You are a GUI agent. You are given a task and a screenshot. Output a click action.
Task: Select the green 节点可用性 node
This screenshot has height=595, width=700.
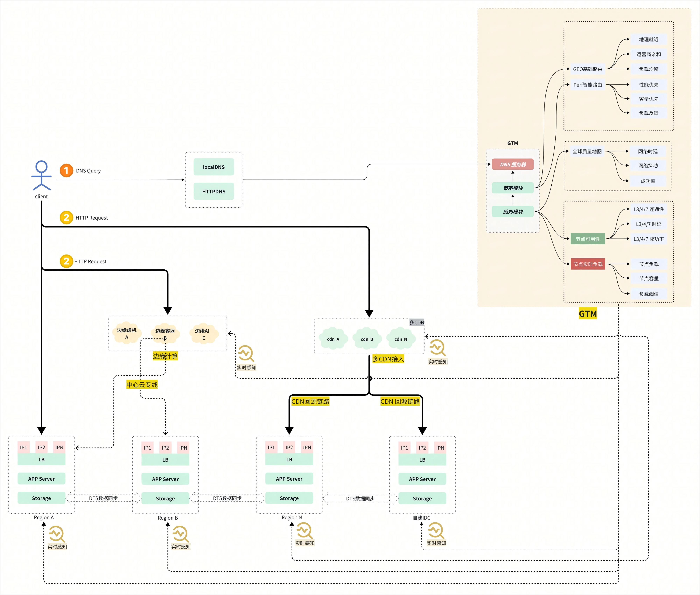(587, 239)
